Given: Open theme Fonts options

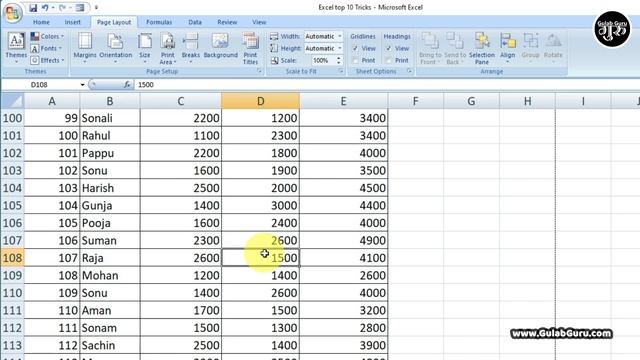Looking at the screenshot, I should [x=47, y=48].
